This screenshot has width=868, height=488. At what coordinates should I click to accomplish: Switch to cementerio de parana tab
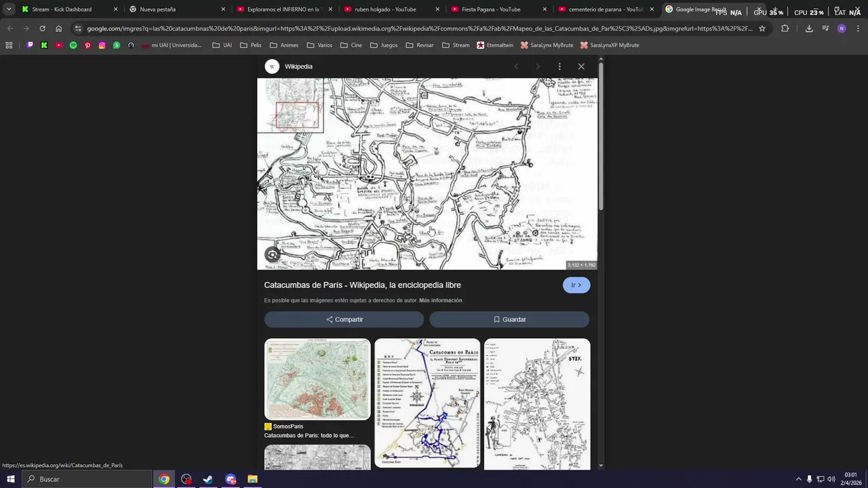(606, 9)
